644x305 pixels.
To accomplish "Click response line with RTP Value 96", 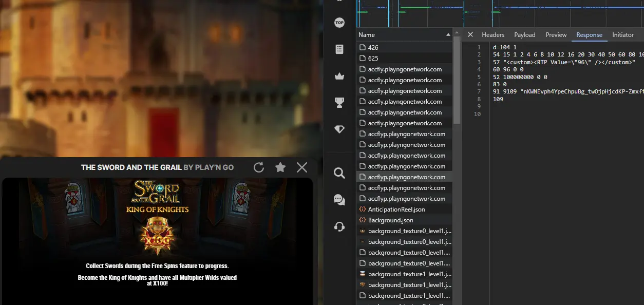I will coord(564,62).
